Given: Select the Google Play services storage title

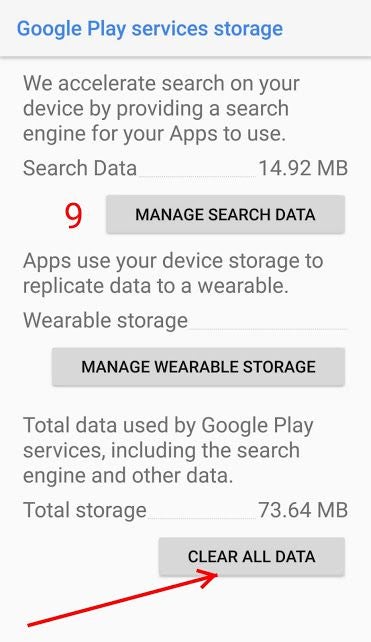Looking at the screenshot, I should click(x=150, y=29).
